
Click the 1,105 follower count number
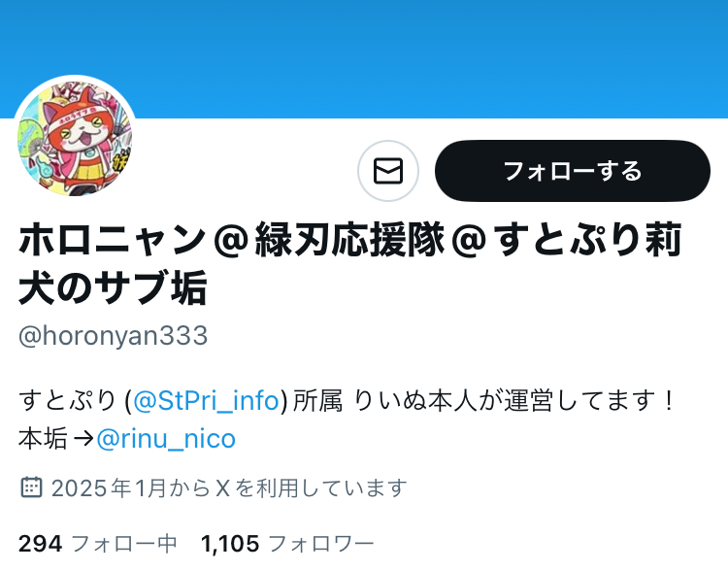click(230, 544)
